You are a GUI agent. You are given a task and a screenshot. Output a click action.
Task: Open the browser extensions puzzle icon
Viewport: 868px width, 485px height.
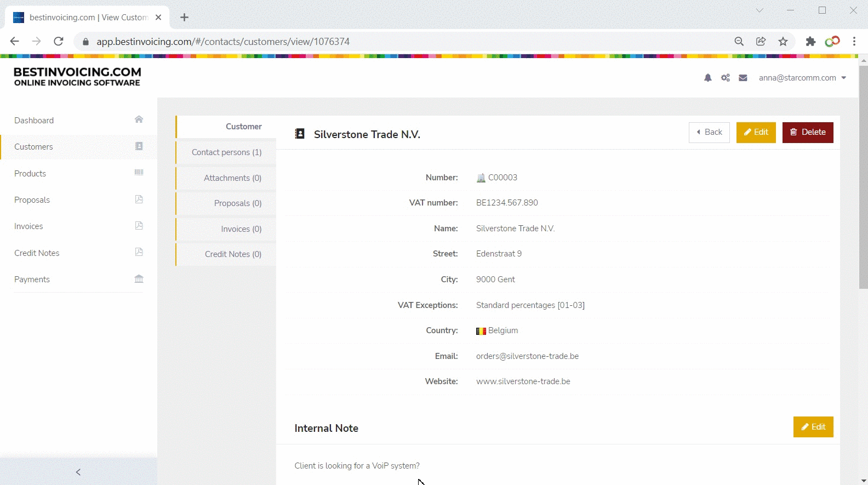tap(810, 42)
